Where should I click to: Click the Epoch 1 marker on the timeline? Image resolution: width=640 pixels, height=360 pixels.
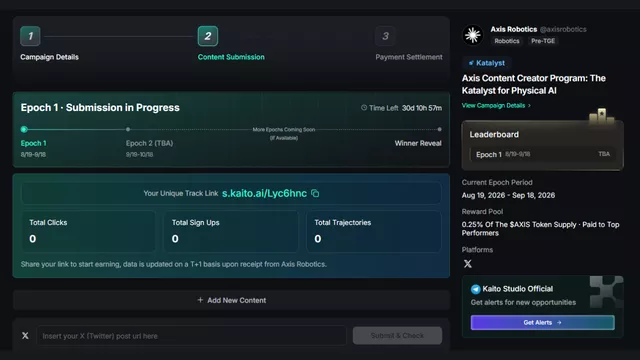pyautogui.click(x=24, y=129)
